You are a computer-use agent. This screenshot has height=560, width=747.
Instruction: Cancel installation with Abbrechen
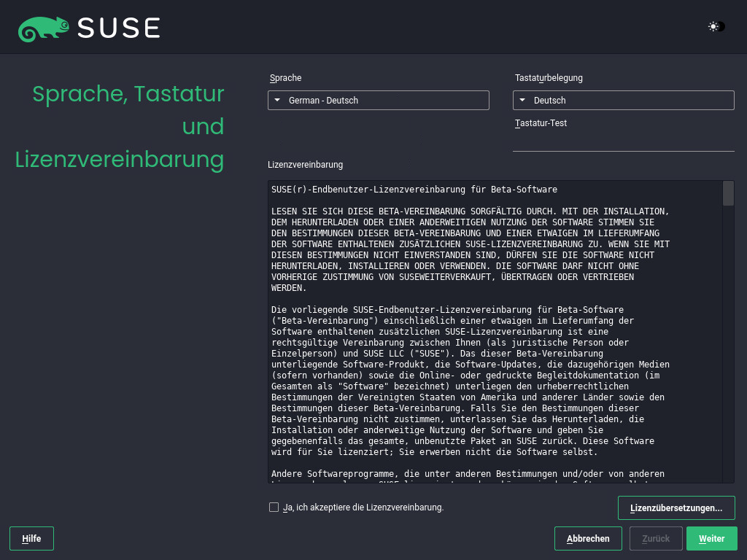(588, 539)
